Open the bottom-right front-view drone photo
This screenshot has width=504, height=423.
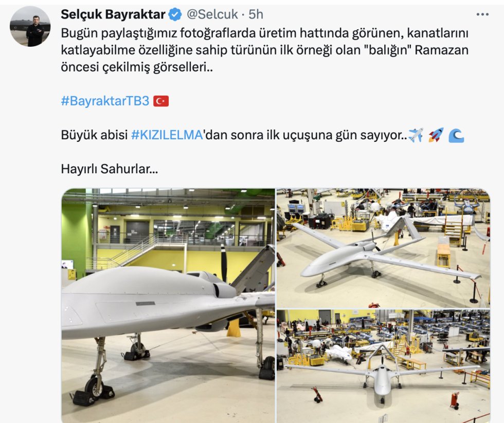384,366
